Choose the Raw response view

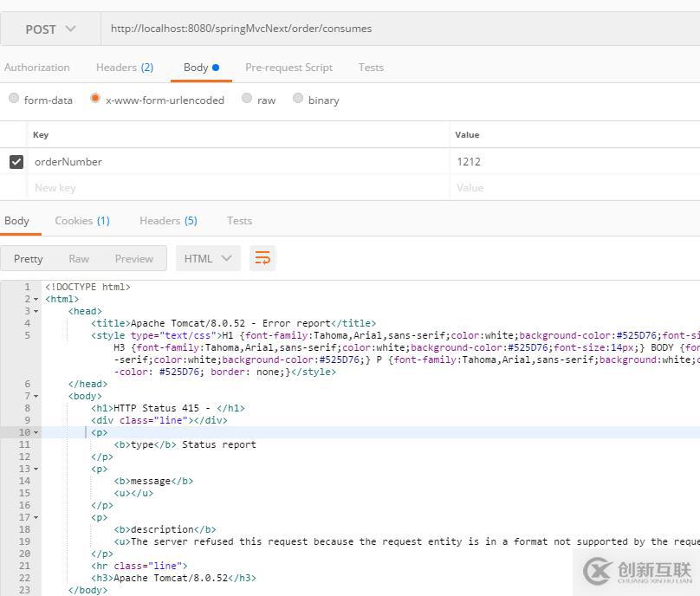79,259
